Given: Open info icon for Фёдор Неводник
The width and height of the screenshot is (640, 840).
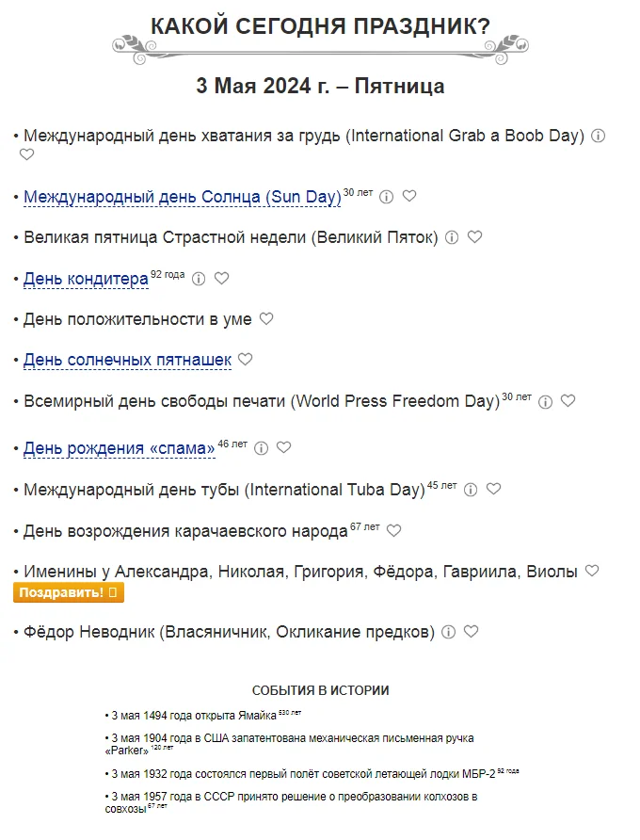Looking at the screenshot, I should pyautogui.click(x=449, y=632).
